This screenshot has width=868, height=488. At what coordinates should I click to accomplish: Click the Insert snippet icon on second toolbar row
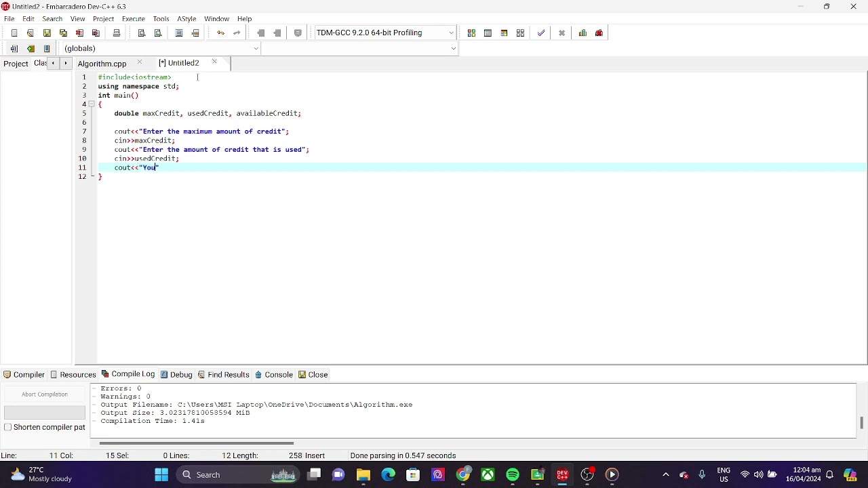[x=14, y=48]
